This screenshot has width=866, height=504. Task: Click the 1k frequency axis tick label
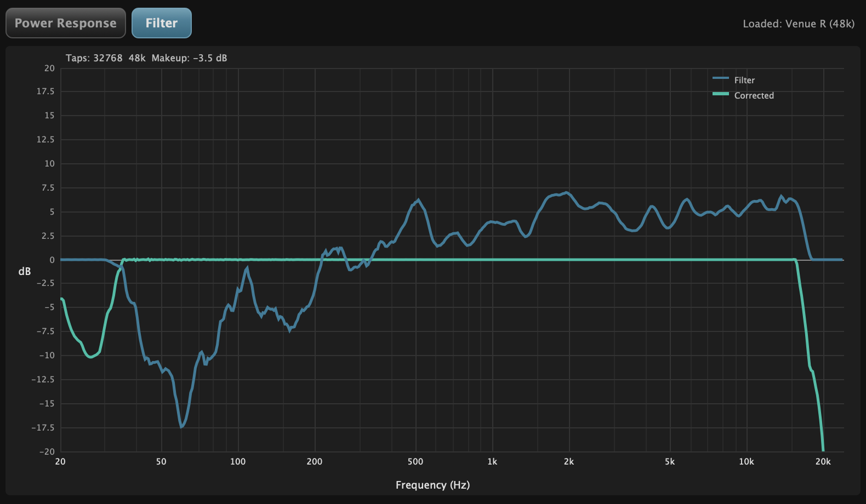492,462
